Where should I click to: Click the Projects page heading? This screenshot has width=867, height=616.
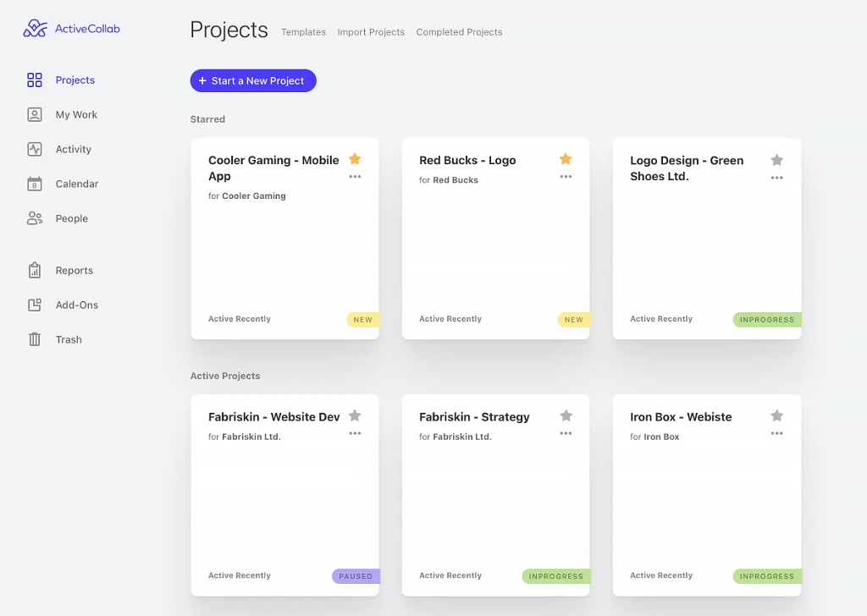(229, 30)
